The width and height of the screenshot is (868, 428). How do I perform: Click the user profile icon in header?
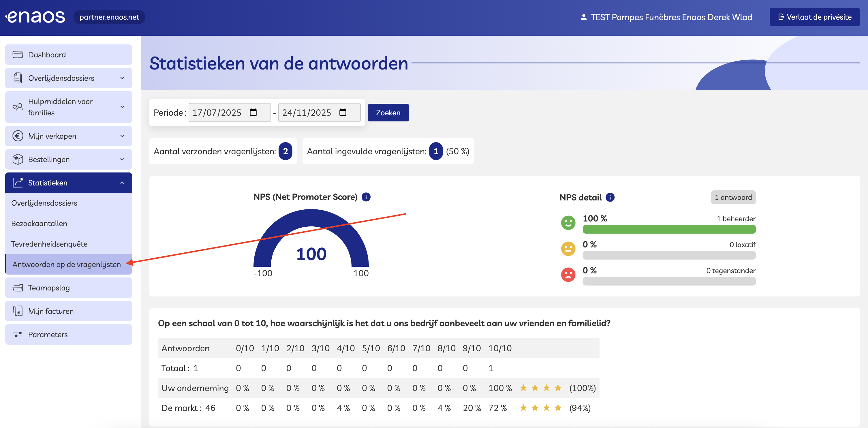point(584,17)
